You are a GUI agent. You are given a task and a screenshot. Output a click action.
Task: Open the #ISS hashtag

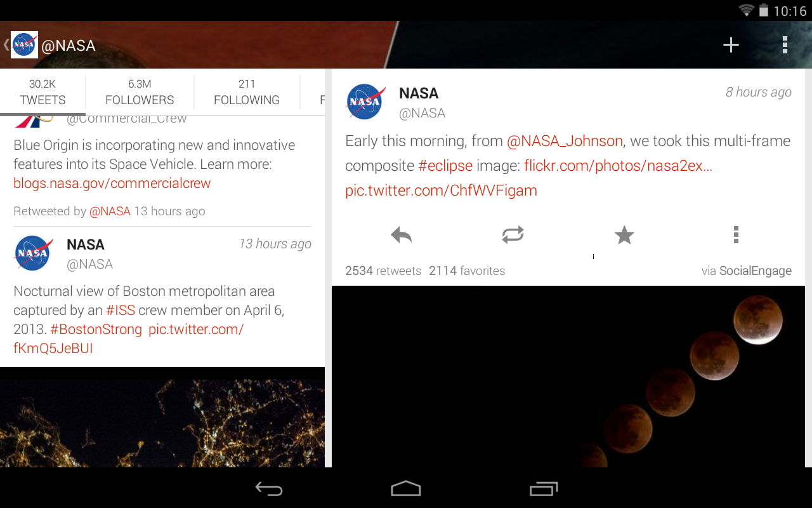(x=121, y=311)
